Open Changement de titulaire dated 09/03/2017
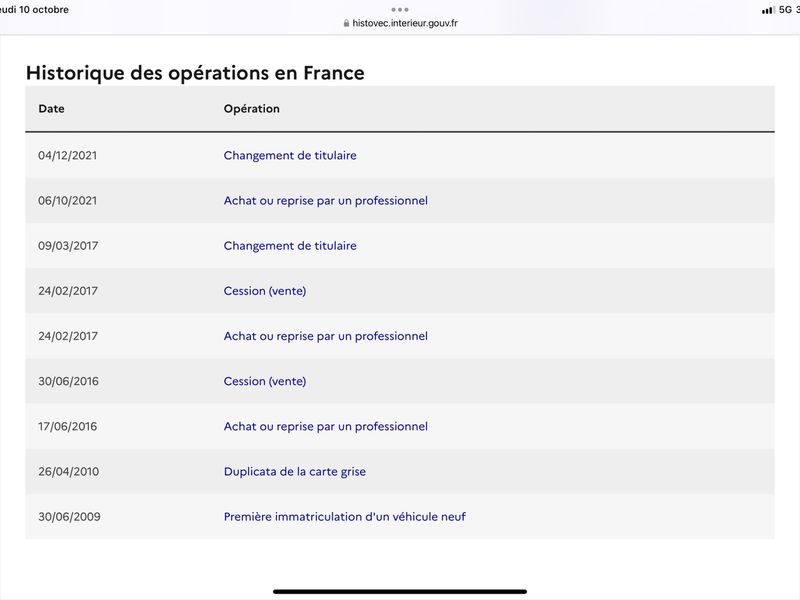Image resolution: width=800 pixels, height=600 pixels. click(x=290, y=246)
